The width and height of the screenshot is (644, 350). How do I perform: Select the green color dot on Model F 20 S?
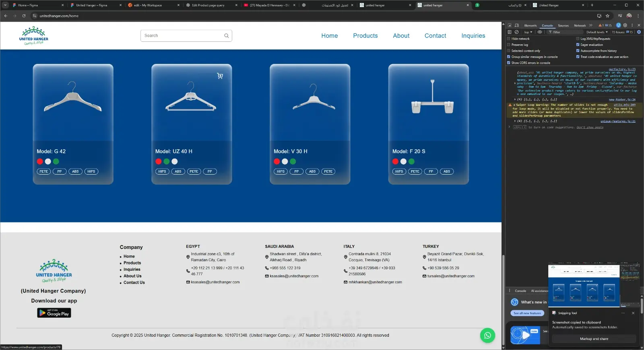point(411,161)
